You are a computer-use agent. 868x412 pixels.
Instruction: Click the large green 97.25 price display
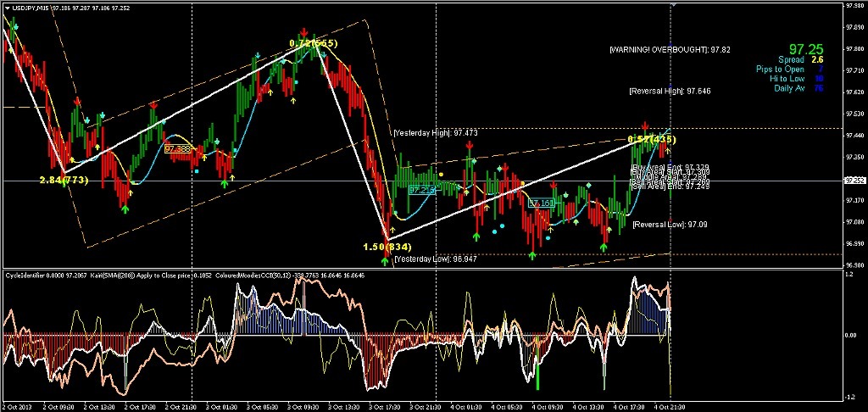(x=806, y=48)
